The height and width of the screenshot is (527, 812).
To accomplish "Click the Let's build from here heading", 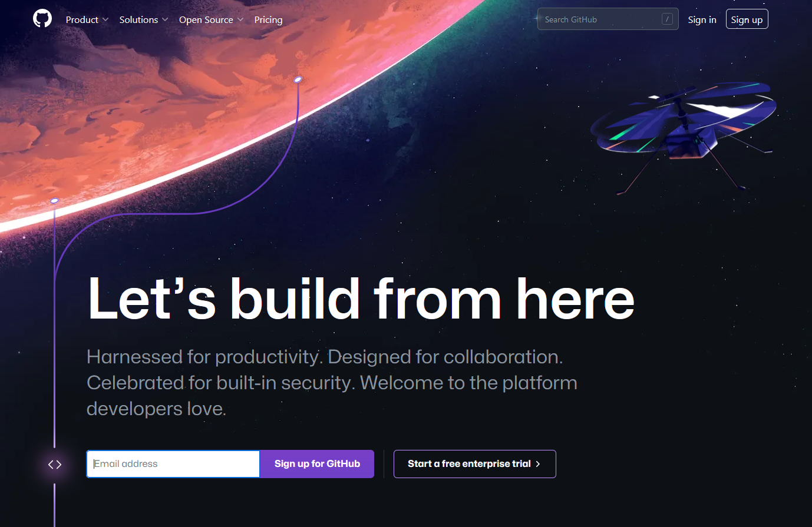I will click(361, 299).
